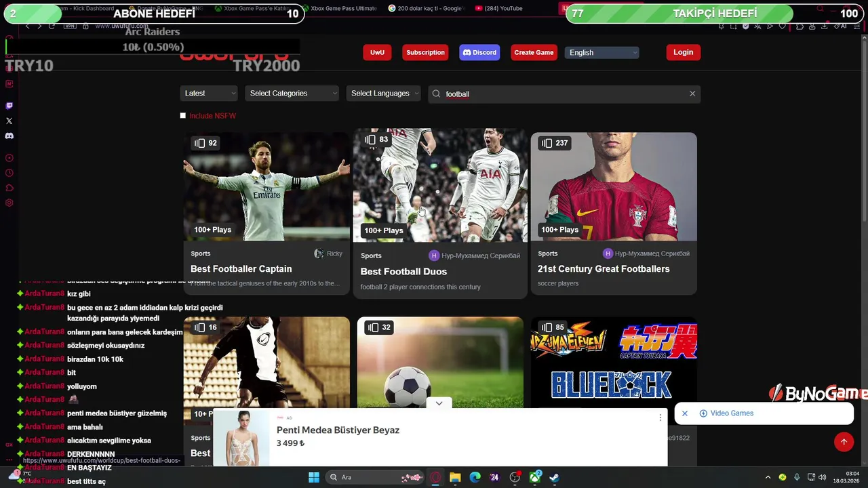Click the Subscription button
Image resolution: width=868 pixels, height=488 pixels.
(425, 52)
